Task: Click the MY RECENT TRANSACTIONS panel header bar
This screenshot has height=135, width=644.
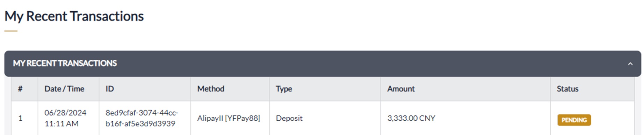Action: click(323, 63)
